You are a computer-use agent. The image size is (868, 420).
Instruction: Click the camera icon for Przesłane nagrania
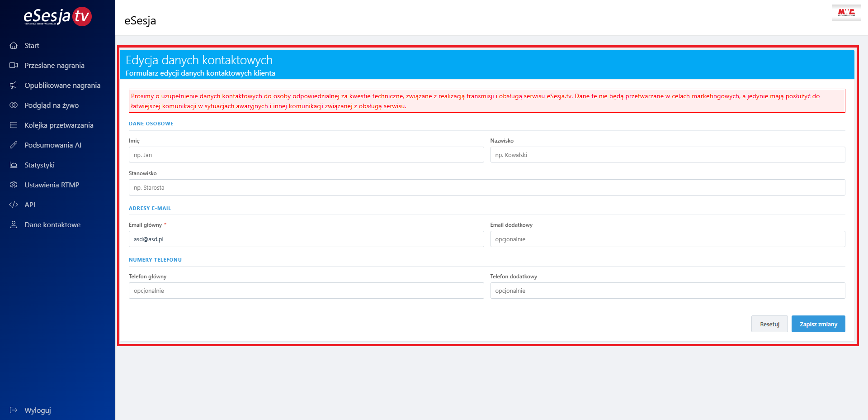(14, 65)
